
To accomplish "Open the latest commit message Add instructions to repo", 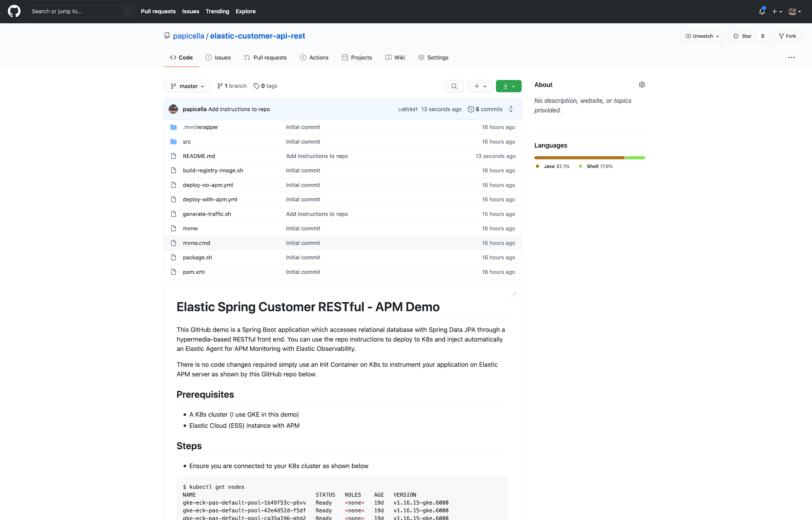I will point(239,109).
